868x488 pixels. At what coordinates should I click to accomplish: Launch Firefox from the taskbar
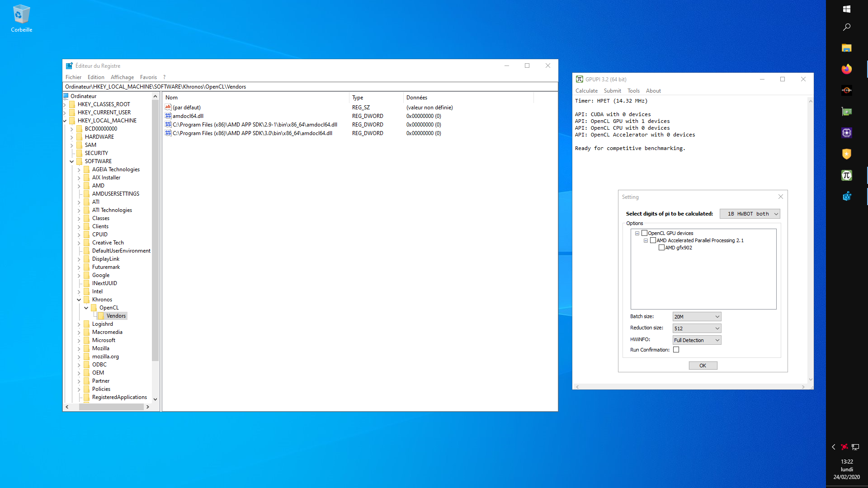847,69
